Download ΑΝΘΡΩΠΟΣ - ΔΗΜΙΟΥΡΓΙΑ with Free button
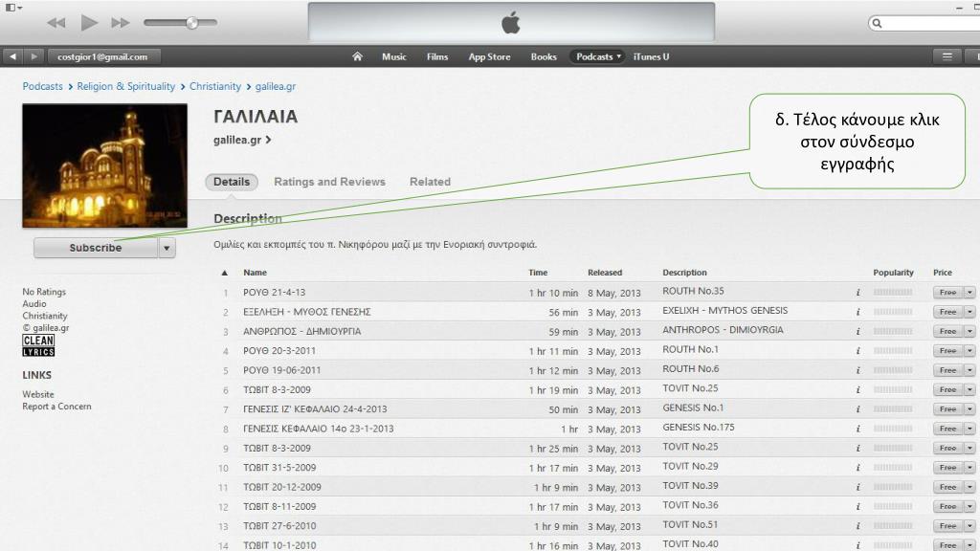 [x=948, y=331]
